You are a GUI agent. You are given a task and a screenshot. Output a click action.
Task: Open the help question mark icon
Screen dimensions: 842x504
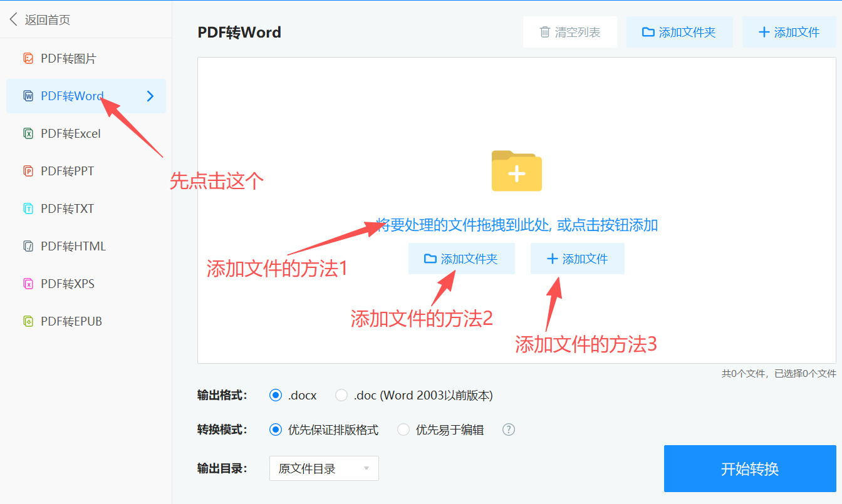(509, 429)
